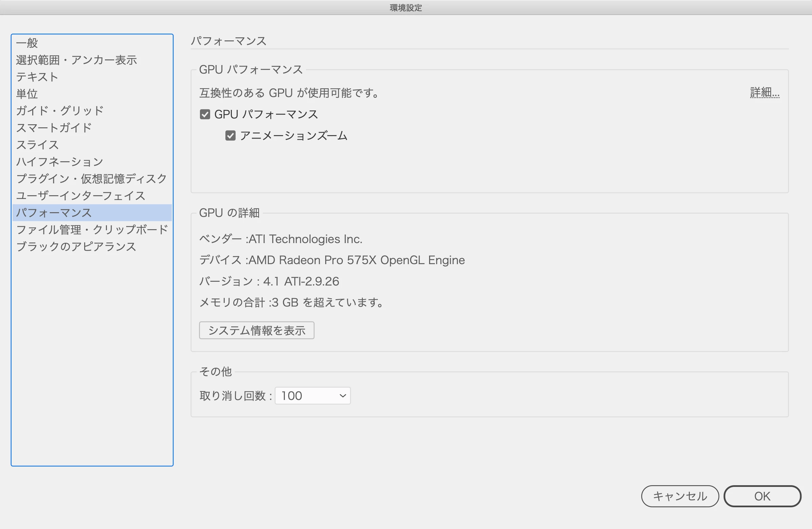
Task: Open the 取り消し回数 dropdown
Action: point(313,396)
